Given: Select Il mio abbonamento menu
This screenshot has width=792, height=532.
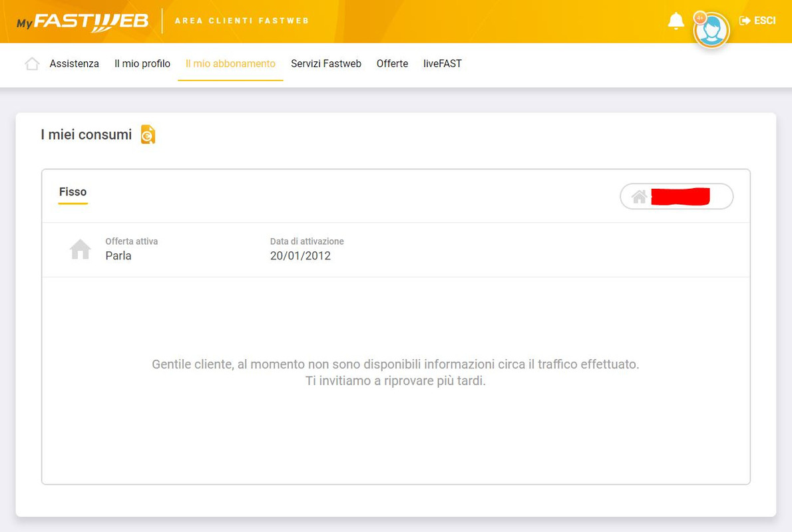Looking at the screenshot, I should point(230,64).
